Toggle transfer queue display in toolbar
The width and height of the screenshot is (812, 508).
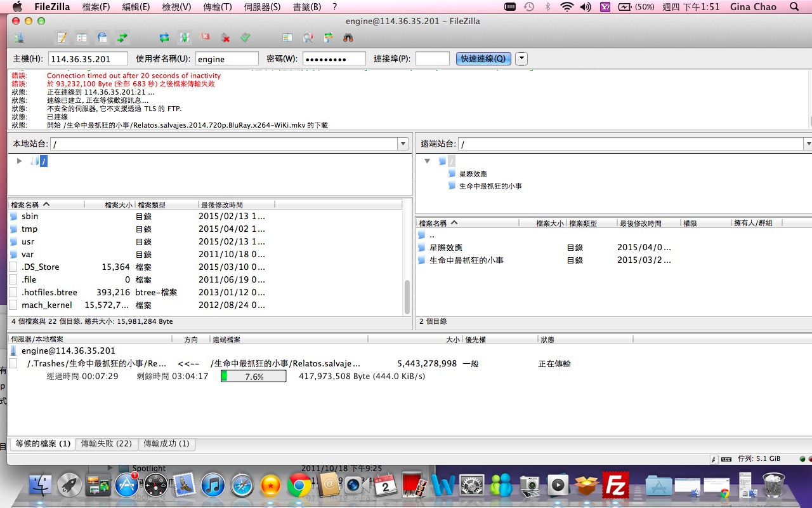coord(122,37)
